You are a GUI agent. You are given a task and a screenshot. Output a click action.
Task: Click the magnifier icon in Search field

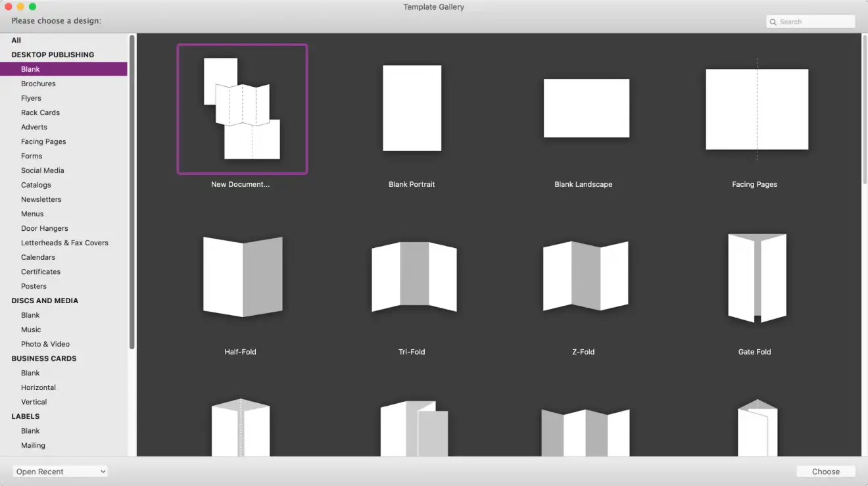point(773,22)
